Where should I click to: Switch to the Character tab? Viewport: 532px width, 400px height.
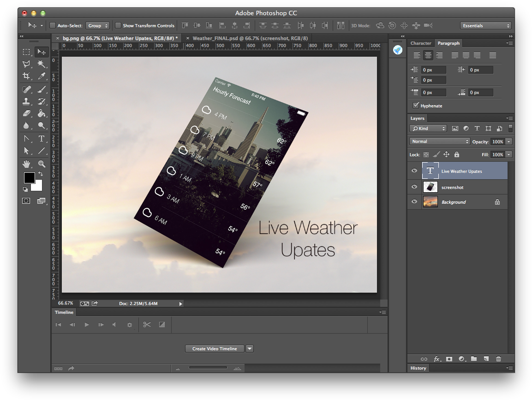point(421,43)
